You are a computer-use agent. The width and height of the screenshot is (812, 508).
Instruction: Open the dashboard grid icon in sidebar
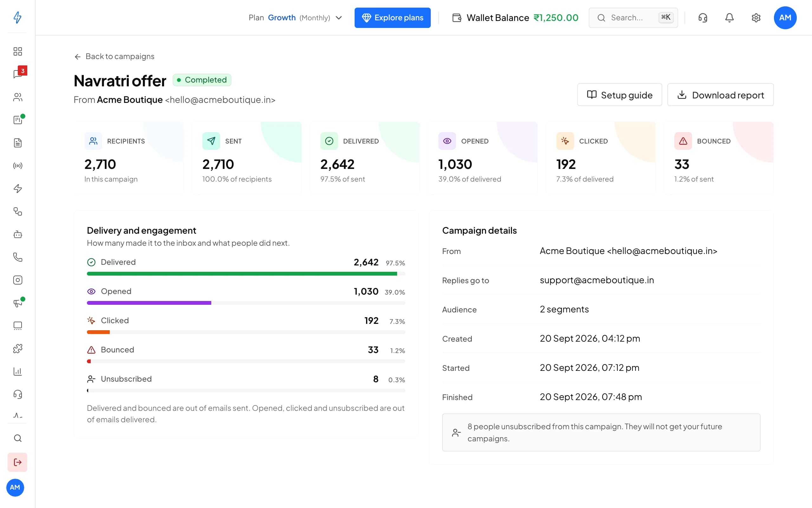click(x=17, y=51)
